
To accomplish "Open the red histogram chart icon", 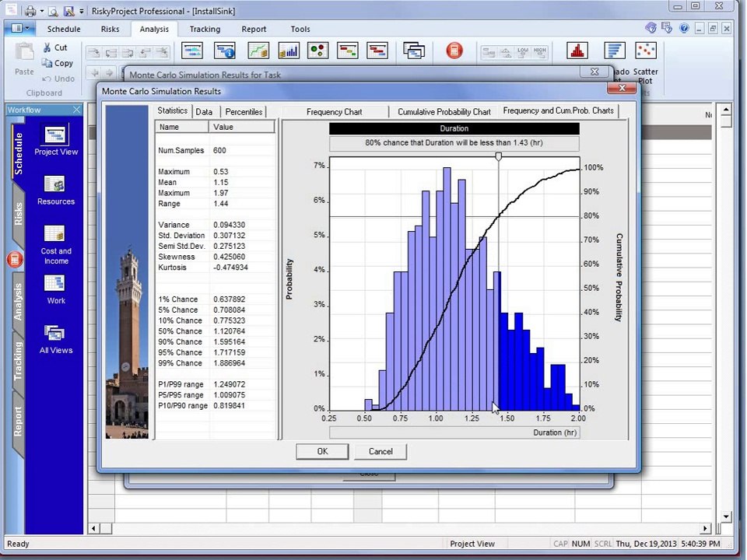I will (x=577, y=51).
